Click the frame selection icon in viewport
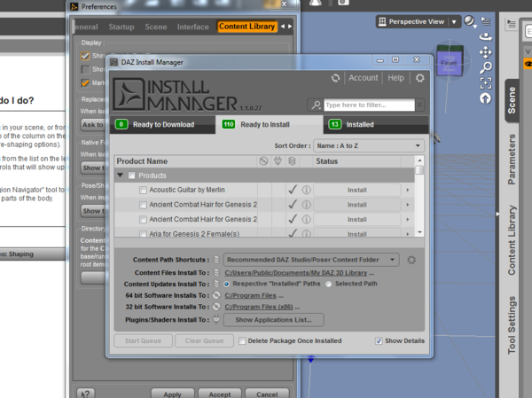 486,83
